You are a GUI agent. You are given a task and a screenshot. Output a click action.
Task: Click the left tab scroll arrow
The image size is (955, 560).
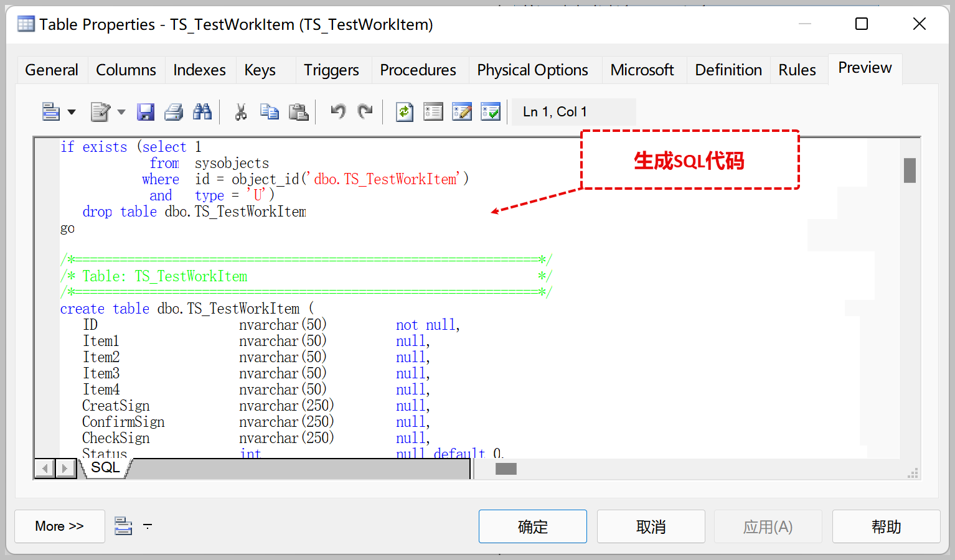coord(45,468)
